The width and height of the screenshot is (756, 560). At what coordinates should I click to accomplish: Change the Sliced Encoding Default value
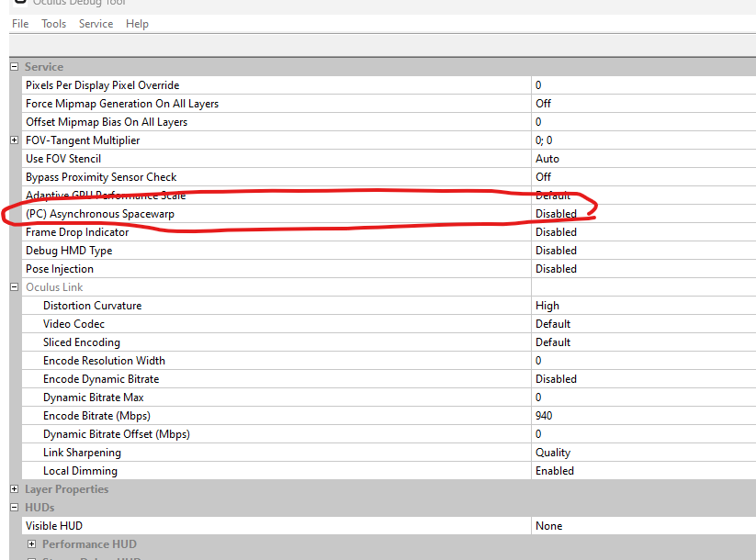pyautogui.click(x=644, y=342)
